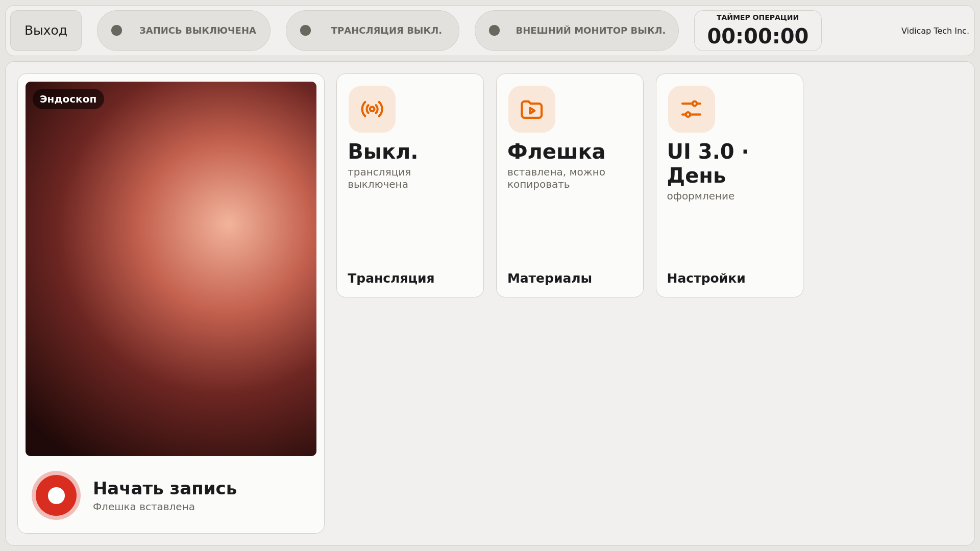Toggle the ВНЕШНИЙ МОНИТОР ВЫКЛ. pill
Image resolution: width=980 pixels, height=551 pixels.
click(x=577, y=31)
